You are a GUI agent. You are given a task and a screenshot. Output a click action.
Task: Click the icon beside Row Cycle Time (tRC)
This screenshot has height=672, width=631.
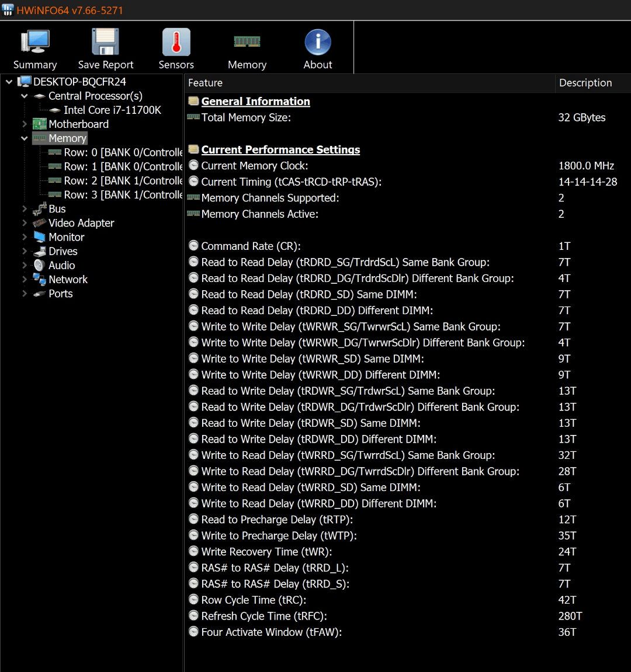[193, 600]
